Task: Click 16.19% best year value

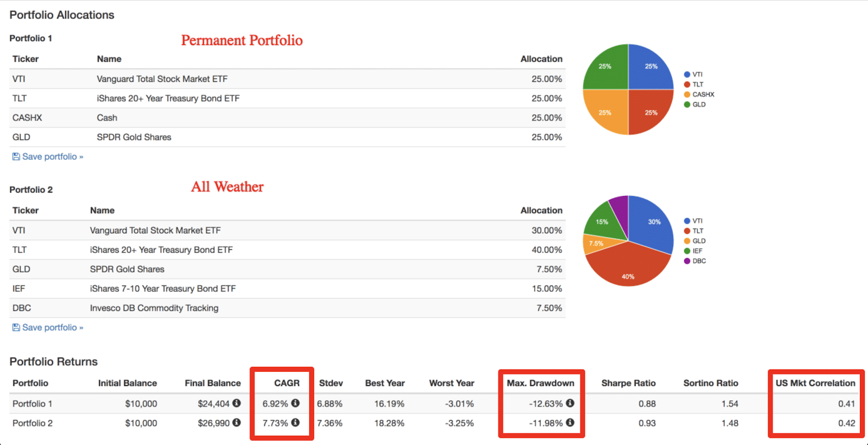Action: [x=389, y=404]
